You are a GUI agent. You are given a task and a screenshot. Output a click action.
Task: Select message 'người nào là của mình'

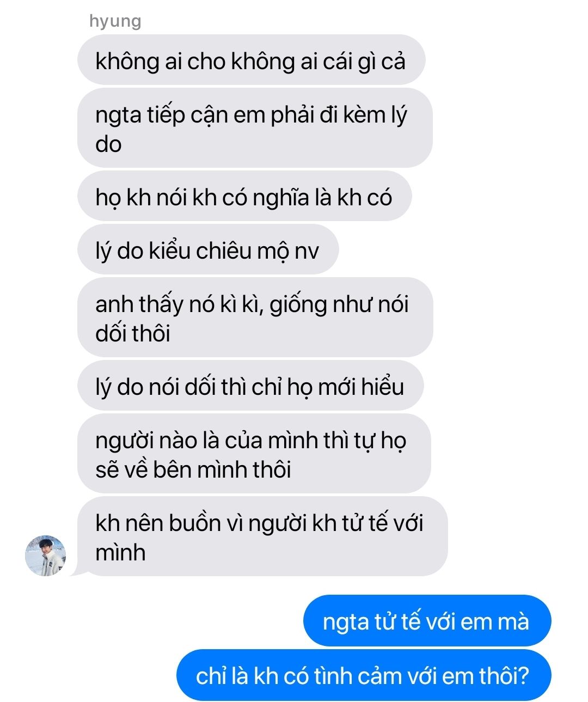click(254, 454)
